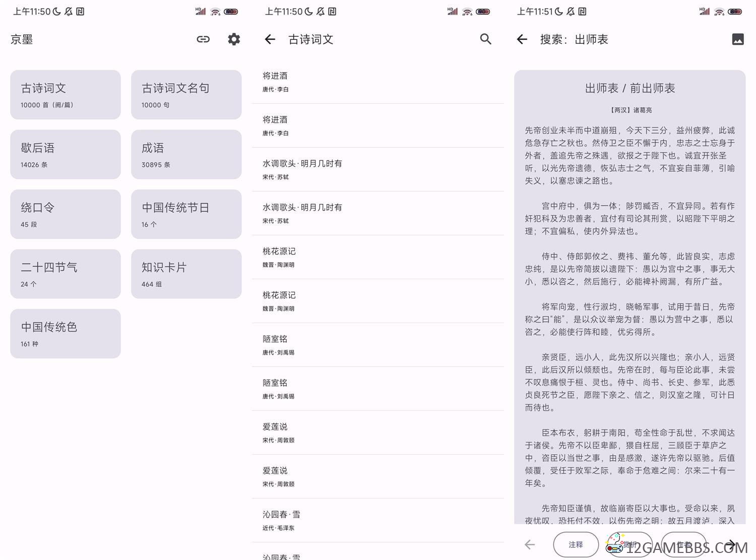Image resolution: width=756 pixels, height=560 pixels.
Task: Open the first 桃花源记 entry
Action: point(378,257)
